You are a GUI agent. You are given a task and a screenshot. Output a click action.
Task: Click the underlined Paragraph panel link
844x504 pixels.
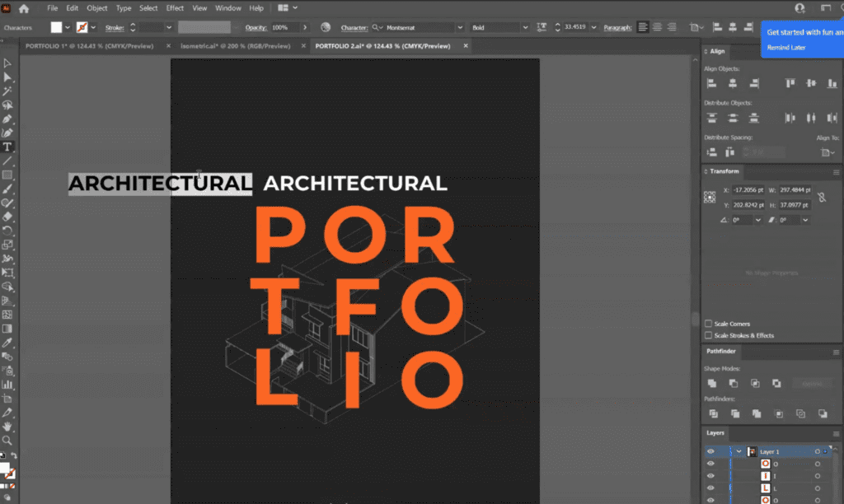pos(617,27)
